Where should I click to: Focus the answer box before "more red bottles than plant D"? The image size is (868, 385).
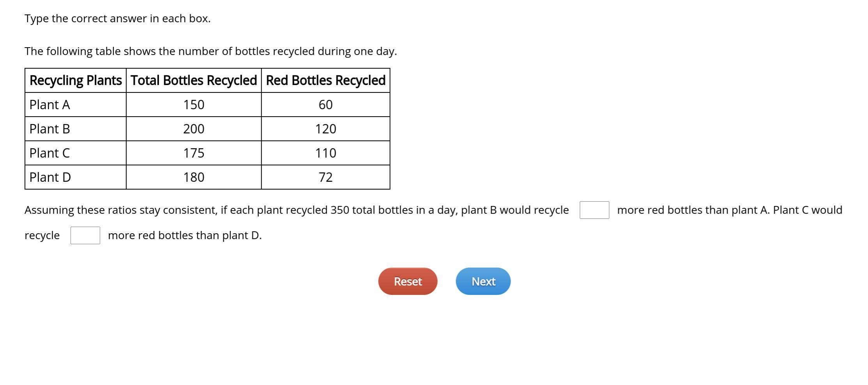(85, 236)
